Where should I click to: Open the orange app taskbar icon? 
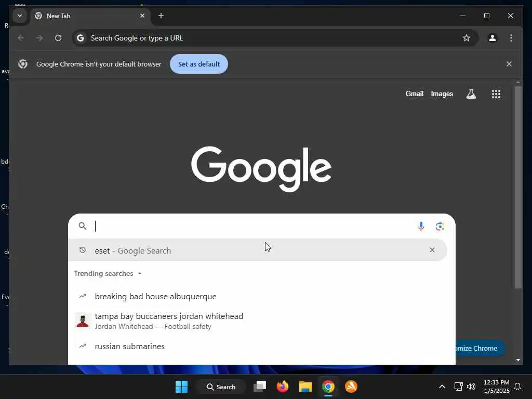tap(351, 387)
